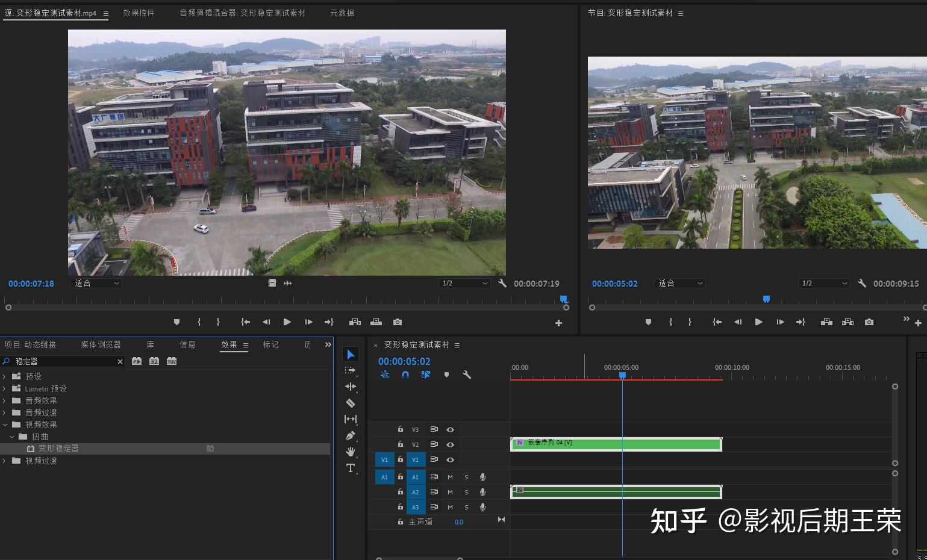
Task: Select the Hand tool
Action: pos(351,452)
